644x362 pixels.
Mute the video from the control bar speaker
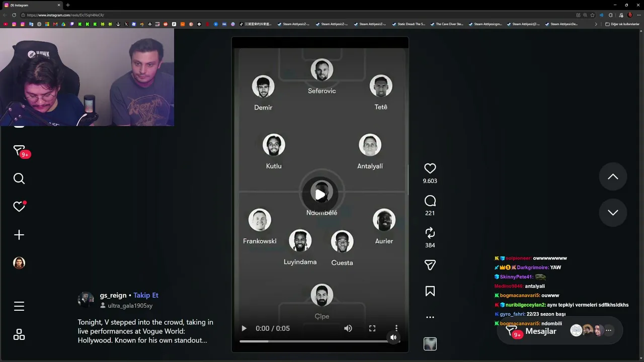tap(348, 328)
